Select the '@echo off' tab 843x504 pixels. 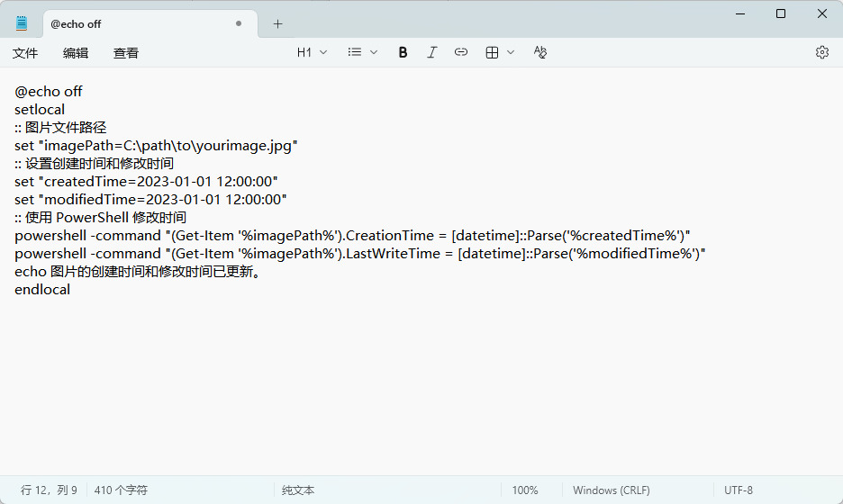[x=150, y=24]
